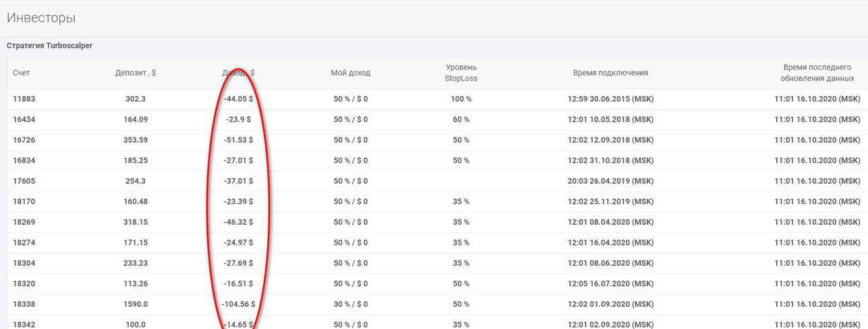The image size is (868, 329).
Task: Click connection time 12:01 08.04.2020 (MSK)
Action: coord(610,222)
